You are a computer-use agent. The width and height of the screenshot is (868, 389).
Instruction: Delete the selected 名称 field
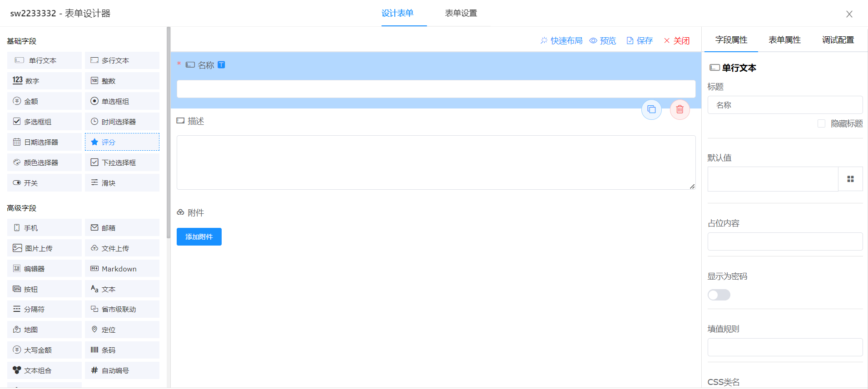[680, 109]
